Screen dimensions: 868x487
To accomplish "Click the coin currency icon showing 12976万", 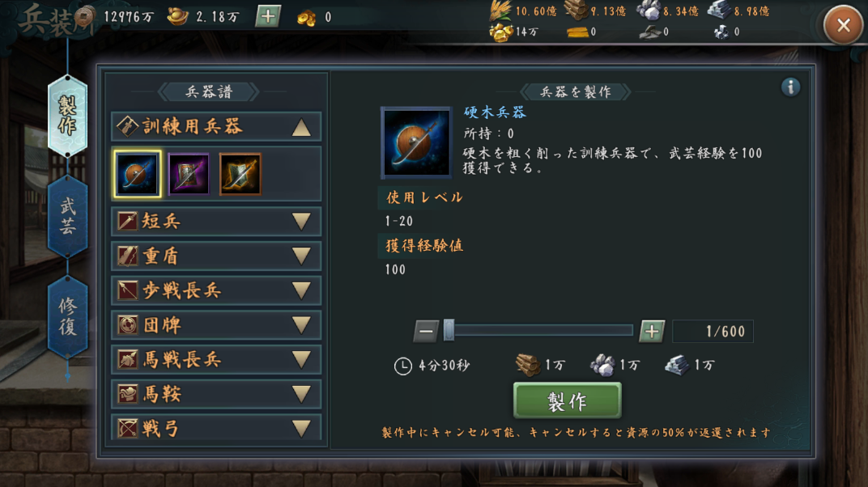I will 84,16.
